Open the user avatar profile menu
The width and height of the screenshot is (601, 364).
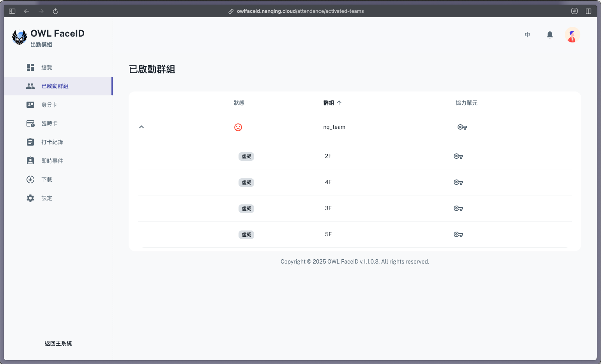point(572,35)
